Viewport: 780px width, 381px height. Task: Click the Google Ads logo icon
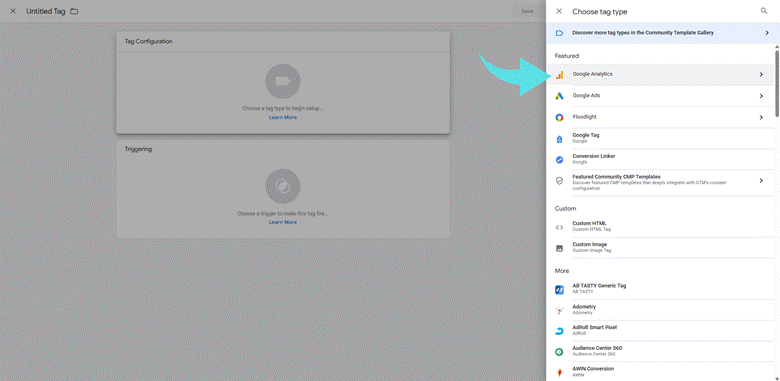click(x=559, y=96)
